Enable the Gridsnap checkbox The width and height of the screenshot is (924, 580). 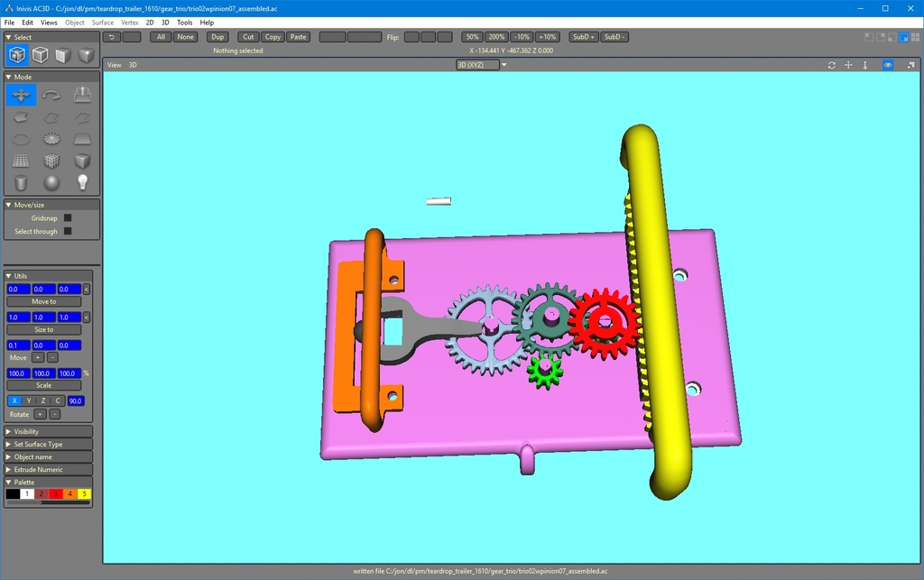[67, 218]
